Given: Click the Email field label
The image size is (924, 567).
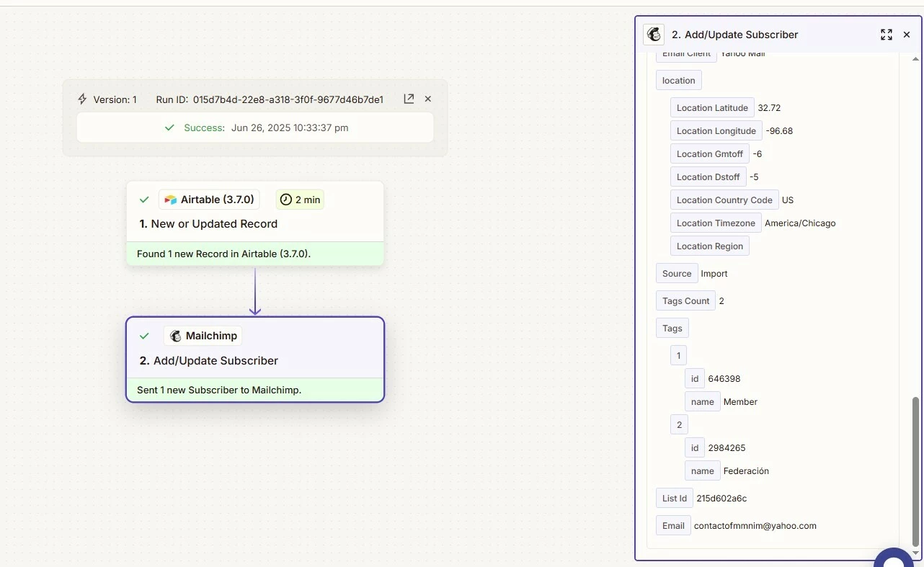Looking at the screenshot, I should point(673,525).
